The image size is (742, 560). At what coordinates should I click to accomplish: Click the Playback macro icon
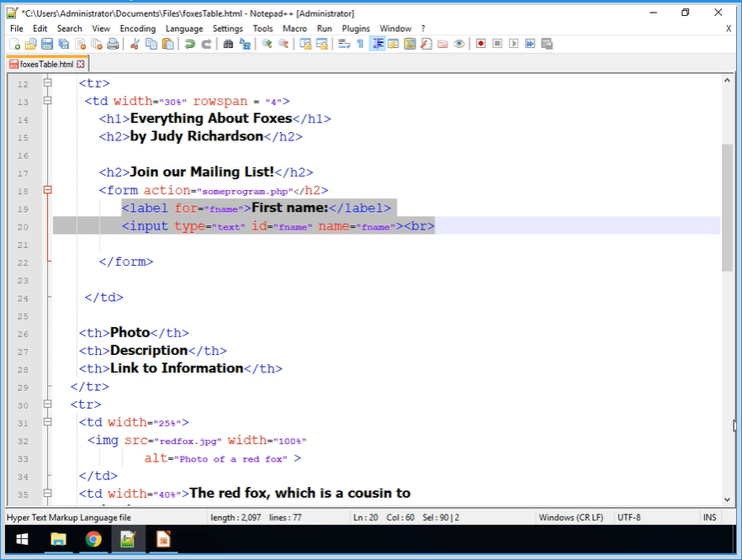pyautogui.click(x=513, y=44)
